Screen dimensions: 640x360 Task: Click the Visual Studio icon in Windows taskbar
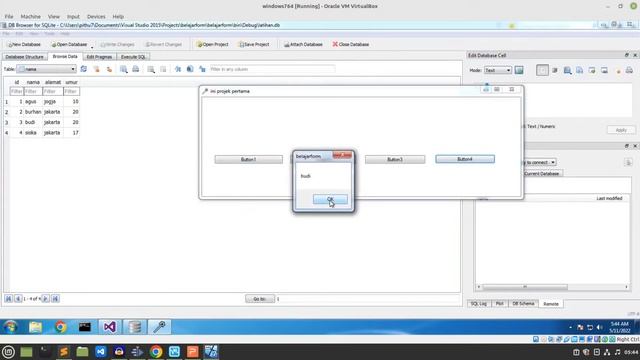point(109,327)
